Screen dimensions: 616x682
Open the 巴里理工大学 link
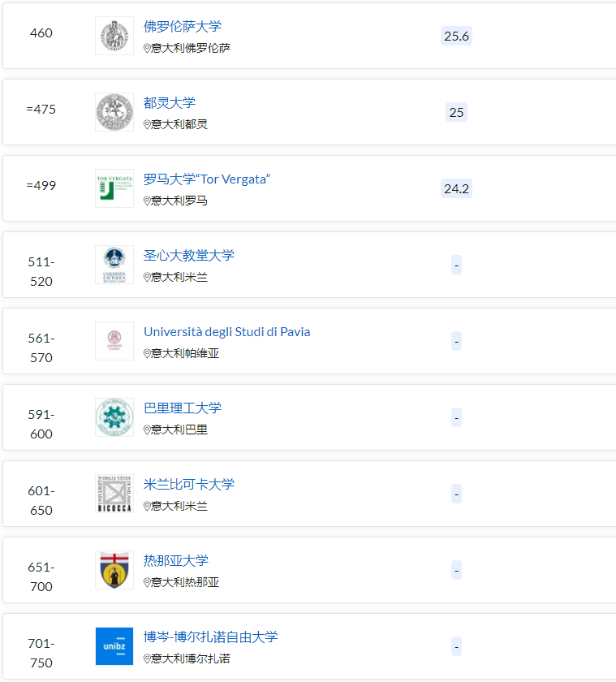click(183, 408)
